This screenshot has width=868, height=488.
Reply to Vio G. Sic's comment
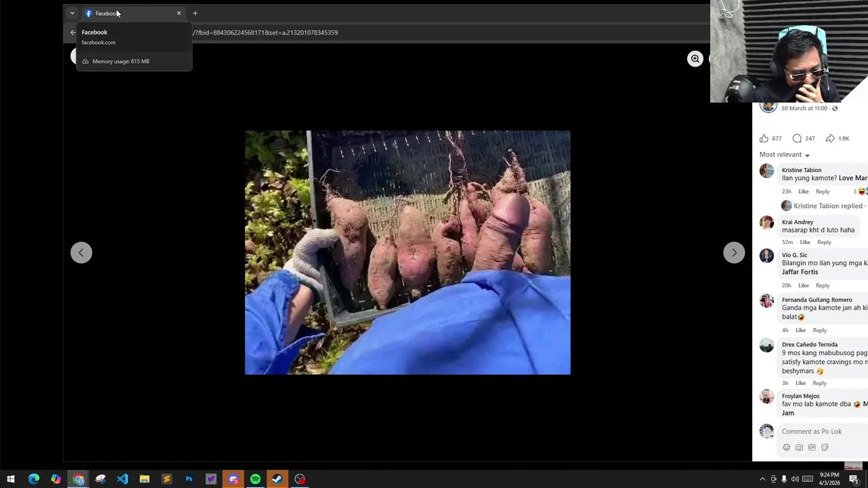pyautogui.click(x=823, y=285)
